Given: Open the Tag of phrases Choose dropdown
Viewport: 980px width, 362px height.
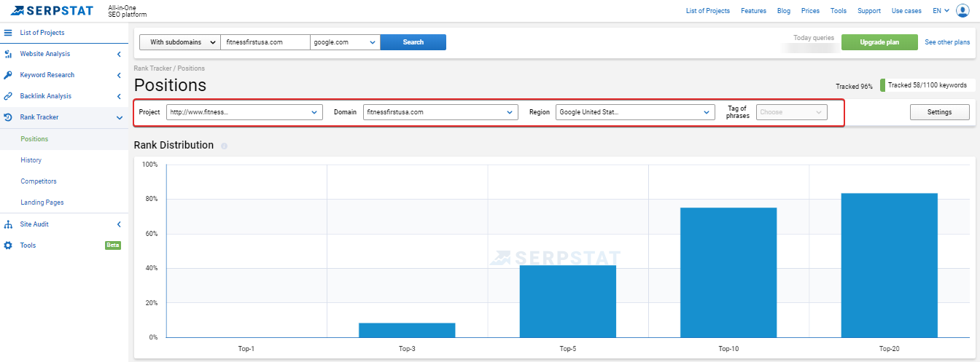Looking at the screenshot, I should (792, 112).
